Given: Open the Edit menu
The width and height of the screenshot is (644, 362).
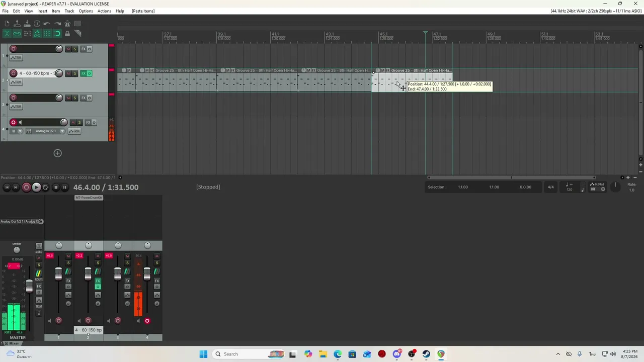Looking at the screenshot, I should coord(16,11).
